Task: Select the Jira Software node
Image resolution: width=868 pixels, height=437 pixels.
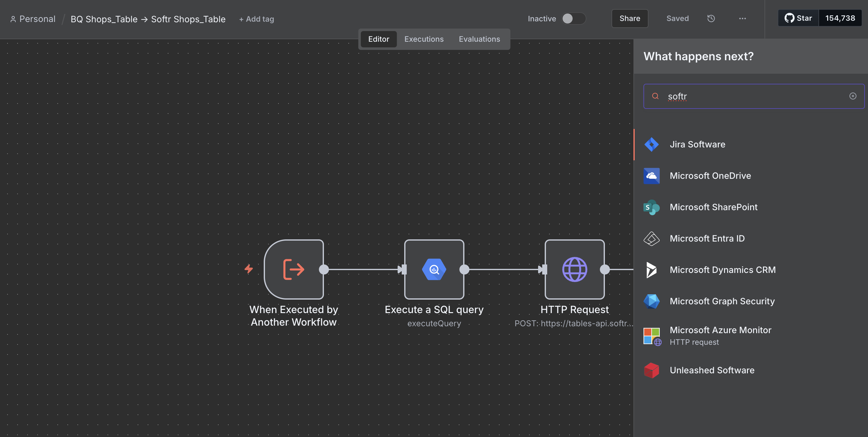Action: click(697, 144)
